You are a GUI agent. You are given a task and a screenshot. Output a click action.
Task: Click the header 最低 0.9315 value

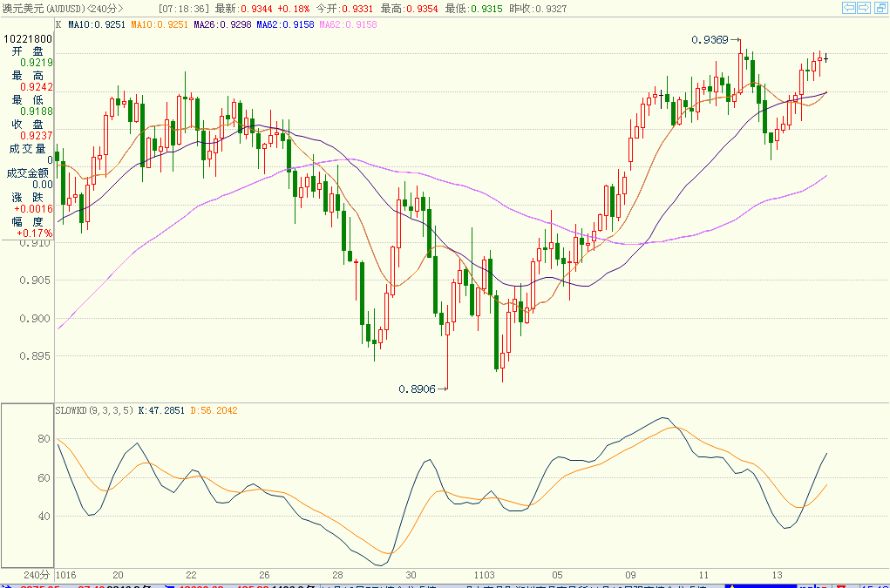coord(474,9)
